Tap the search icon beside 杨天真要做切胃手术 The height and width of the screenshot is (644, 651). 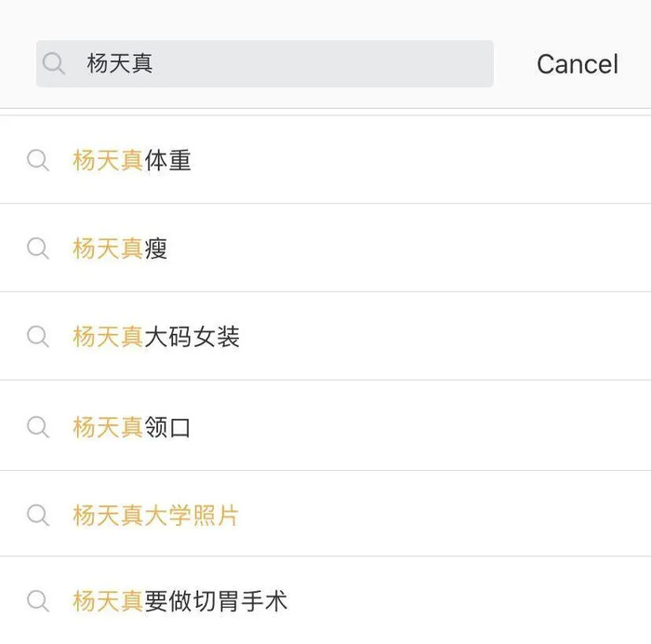tap(38, 601)
